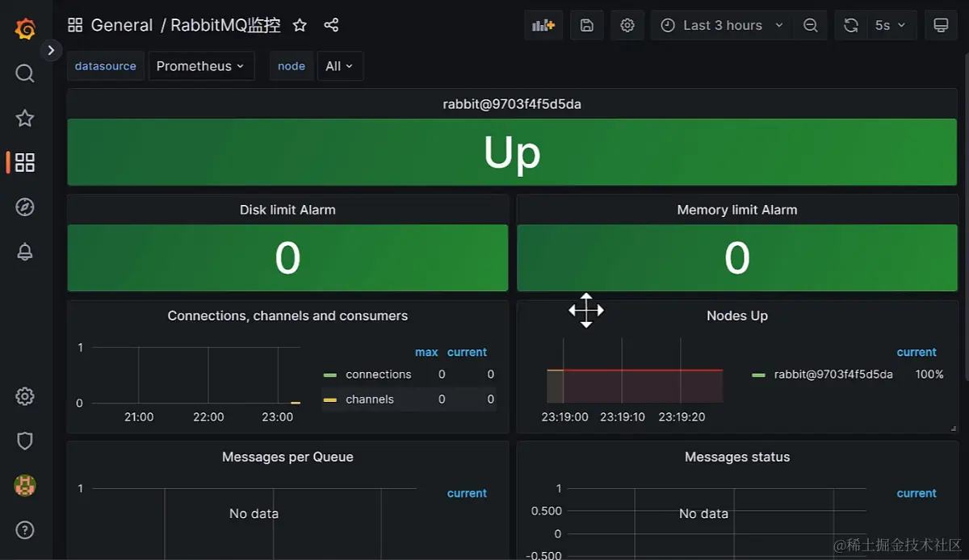Open the Explore compass icon
Screen dimensions: 969x560
25,207
